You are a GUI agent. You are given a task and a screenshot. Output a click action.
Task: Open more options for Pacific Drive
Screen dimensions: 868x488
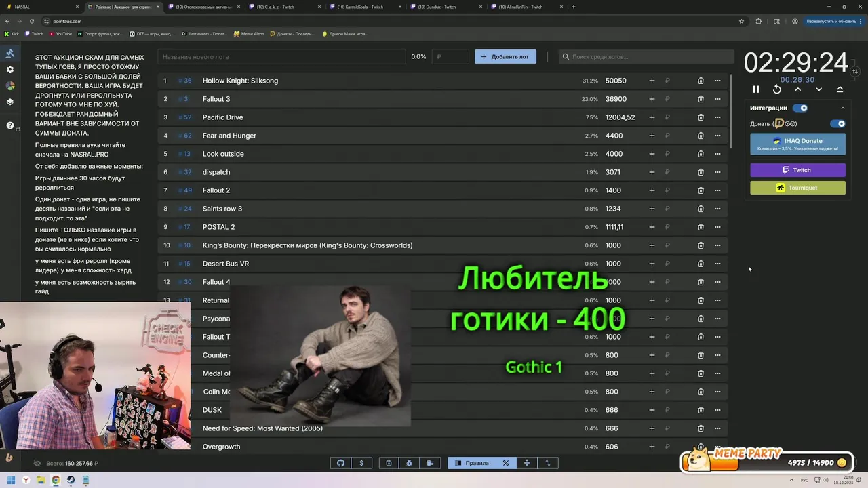pos(717,117)
